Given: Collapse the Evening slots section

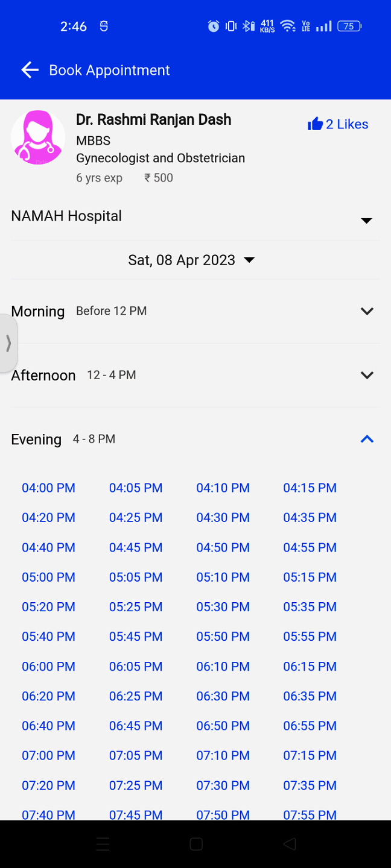Looking at the screenshot, I should [x=367, y=439].
